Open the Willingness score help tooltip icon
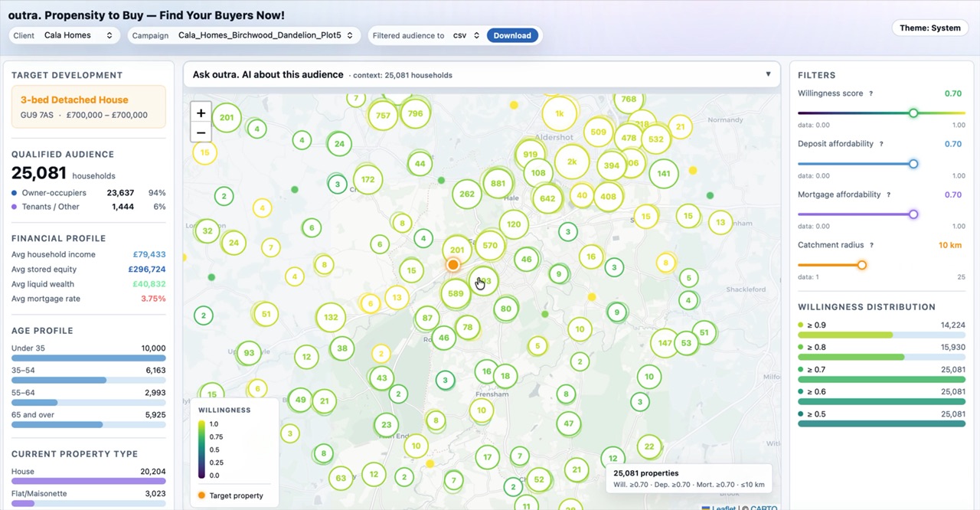This screenshot has width=980, height=510. pyautogui.click(x=871, y=93)
